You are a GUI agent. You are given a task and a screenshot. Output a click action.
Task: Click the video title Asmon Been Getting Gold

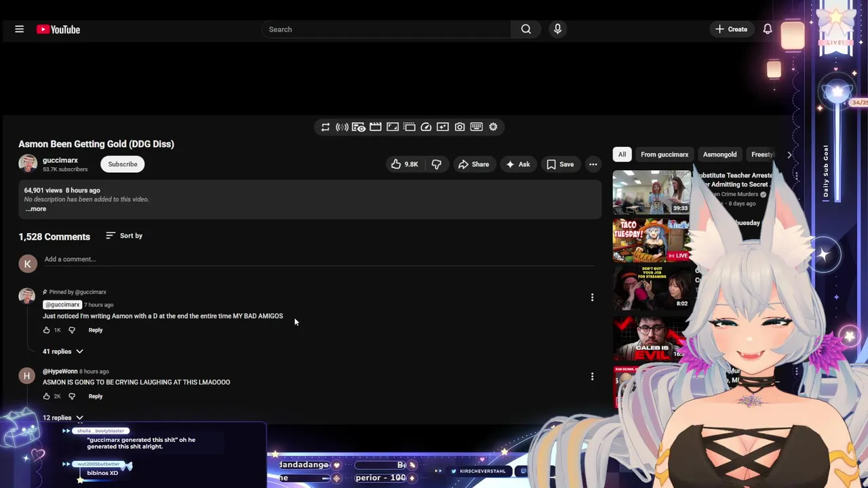[x=96, y=144]
